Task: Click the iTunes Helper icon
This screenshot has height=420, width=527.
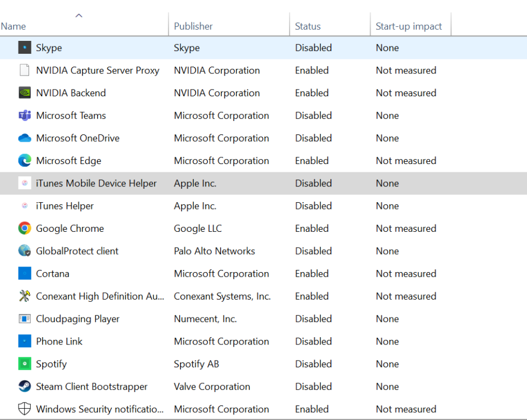Action: 25,206
